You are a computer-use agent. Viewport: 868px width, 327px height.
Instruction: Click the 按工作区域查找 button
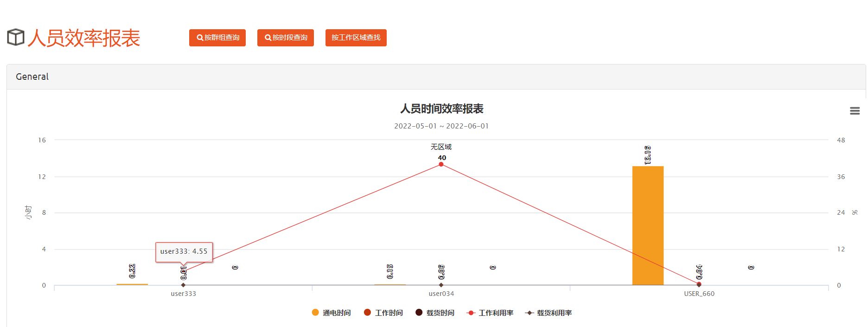[x=356, y=38]
